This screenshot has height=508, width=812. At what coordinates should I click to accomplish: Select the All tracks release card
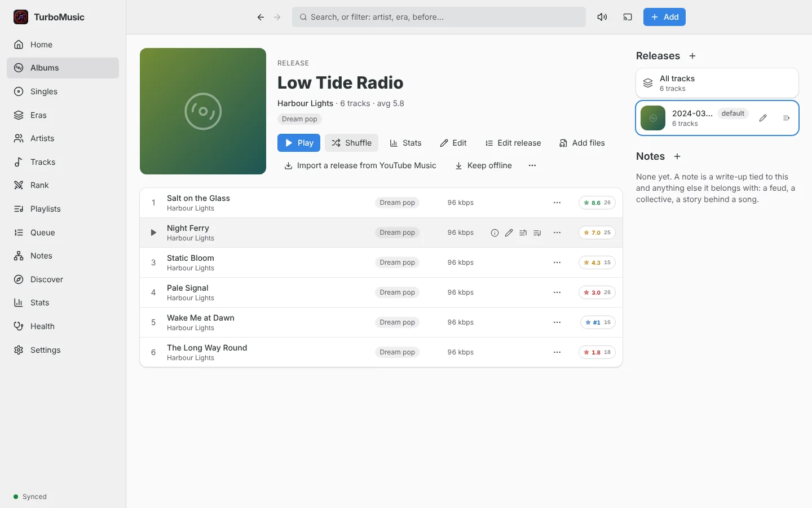tap(717, 83)
